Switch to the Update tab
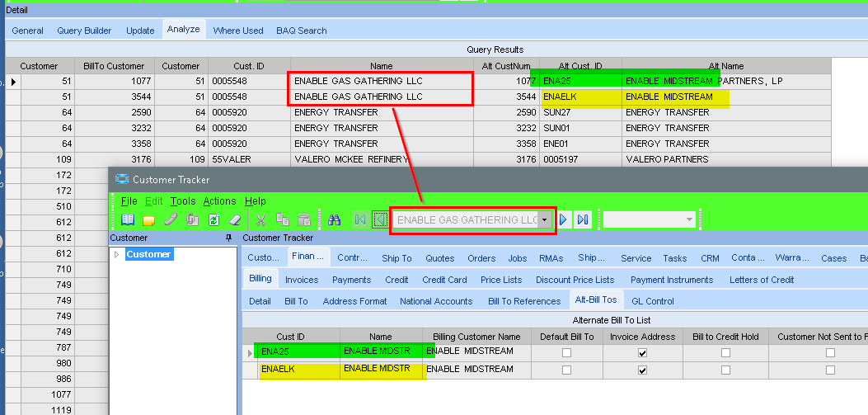 [140, 31]
